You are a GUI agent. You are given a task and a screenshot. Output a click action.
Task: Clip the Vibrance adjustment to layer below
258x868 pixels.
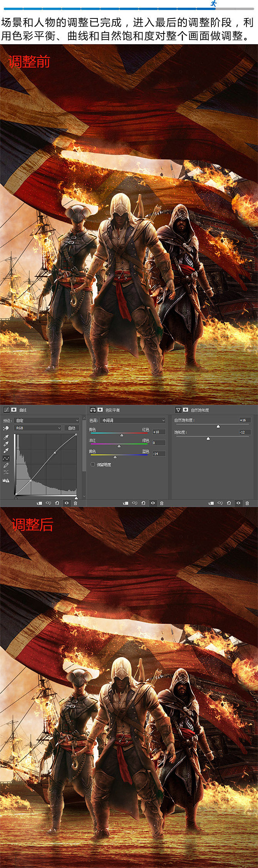pos(211,503)
